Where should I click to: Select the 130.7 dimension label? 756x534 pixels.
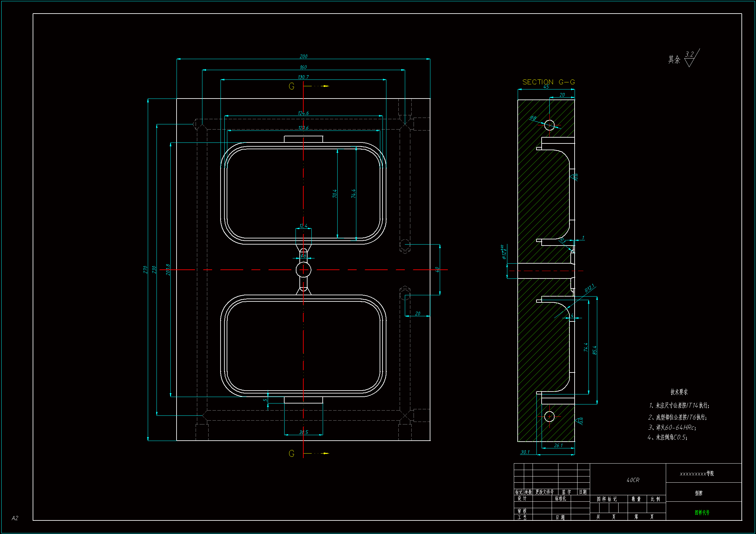point(303,77)
